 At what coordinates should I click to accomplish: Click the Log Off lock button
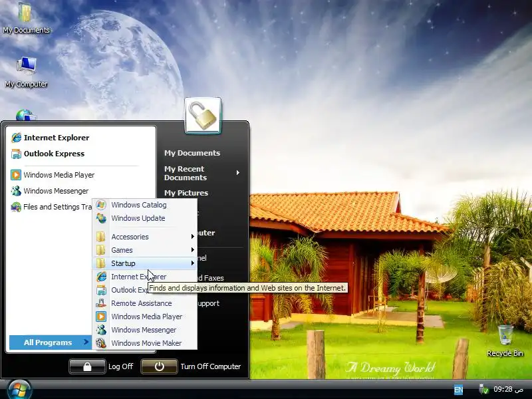point(87,366)
